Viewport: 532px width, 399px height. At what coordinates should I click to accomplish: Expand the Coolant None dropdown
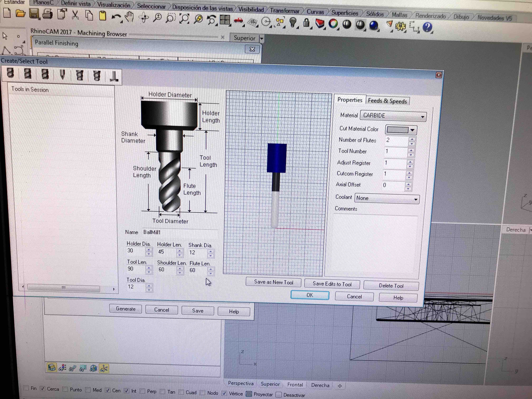pos(416,200)
